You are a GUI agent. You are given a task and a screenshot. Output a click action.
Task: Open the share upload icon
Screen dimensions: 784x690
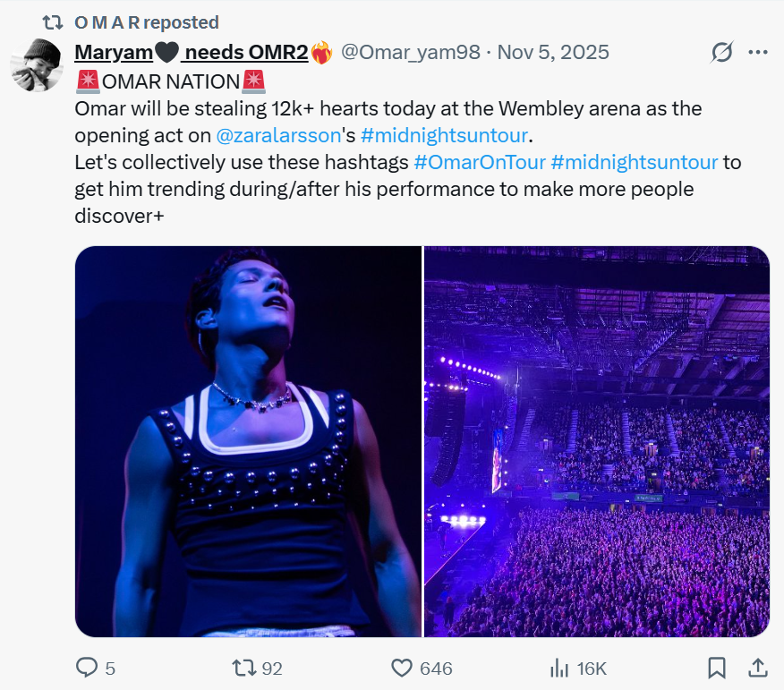[757, 668]
